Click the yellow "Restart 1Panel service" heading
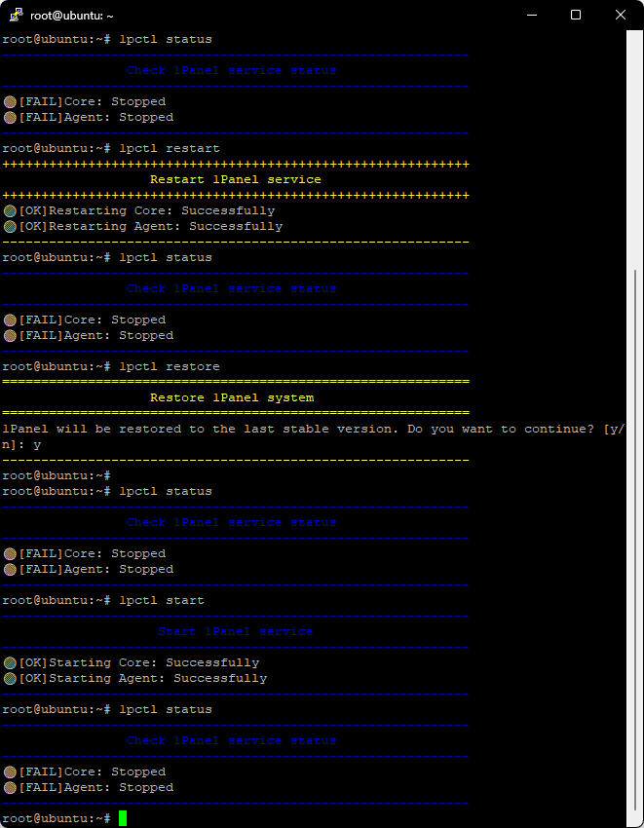The image size is (644, 828). 235,179
